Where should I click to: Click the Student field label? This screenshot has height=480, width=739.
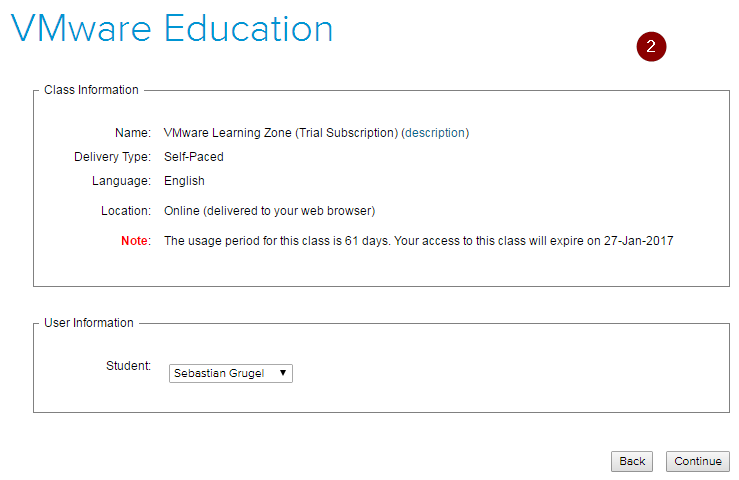[x=128, y=366]
